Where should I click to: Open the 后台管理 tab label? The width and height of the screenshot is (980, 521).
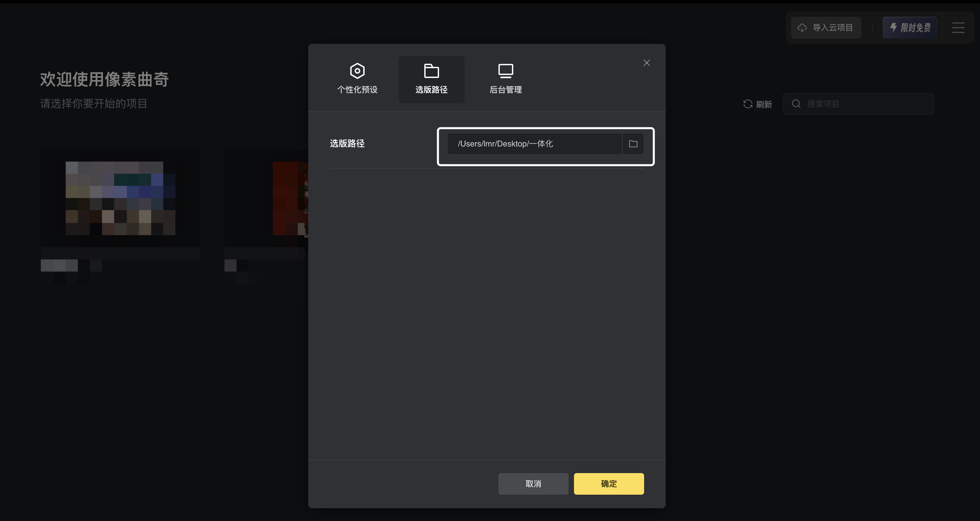(x=506, y=90)
